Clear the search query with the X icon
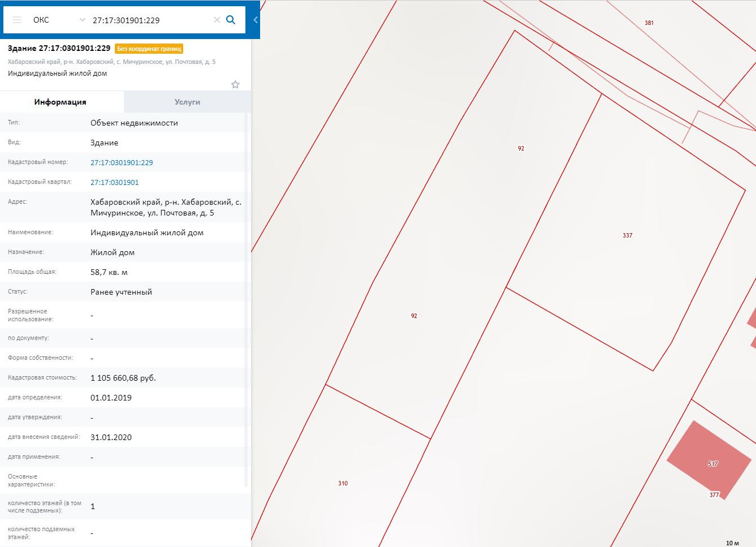This screenshot has height=547, width=756. [x=217, y=20]
